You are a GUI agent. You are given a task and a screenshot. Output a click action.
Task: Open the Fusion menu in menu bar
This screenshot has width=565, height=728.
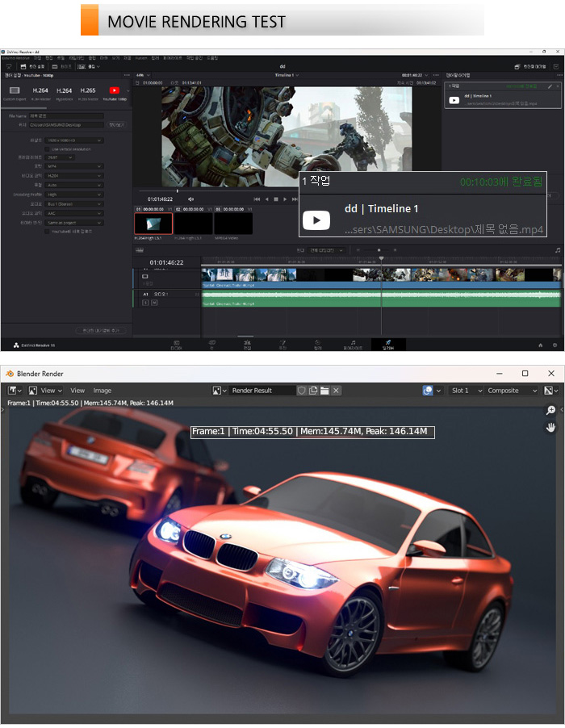click(140, 58)
